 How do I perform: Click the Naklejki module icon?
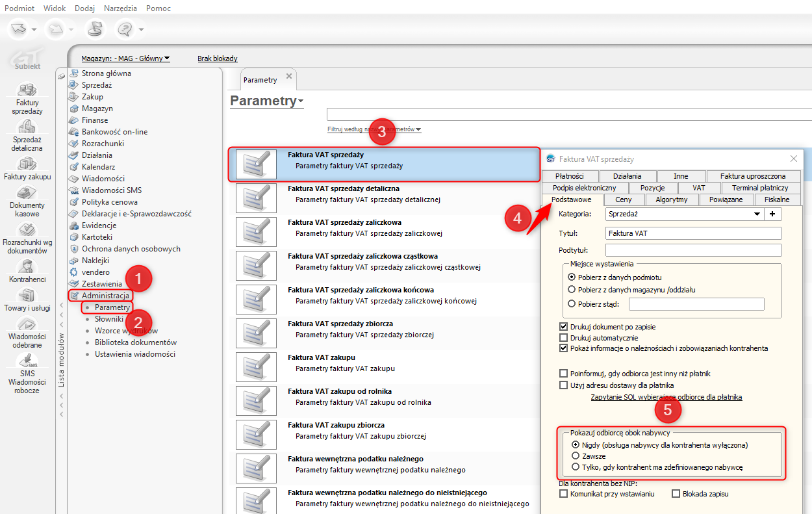(75, 261)
